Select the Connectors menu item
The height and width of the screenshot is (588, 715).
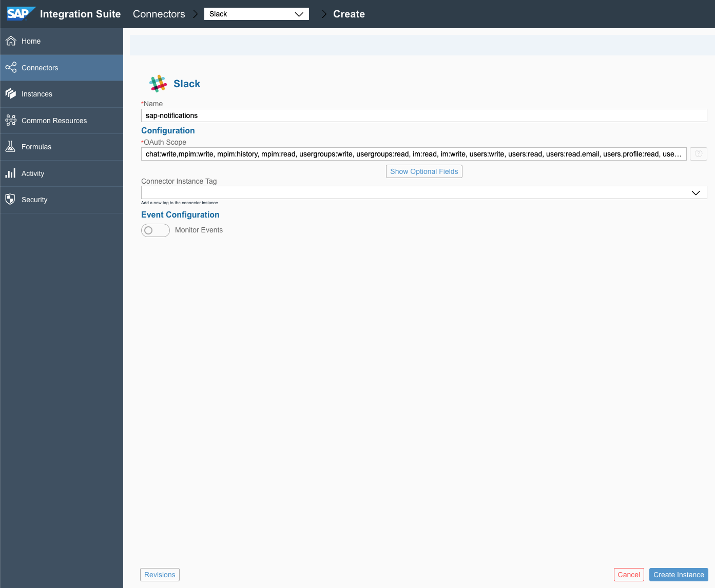point(62,68)
